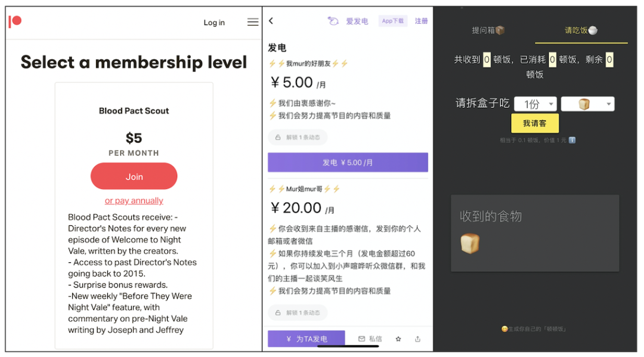Switch to the 提问箱 tab
Viewport: 644px width, 357px height.
[x=488, y=30]
